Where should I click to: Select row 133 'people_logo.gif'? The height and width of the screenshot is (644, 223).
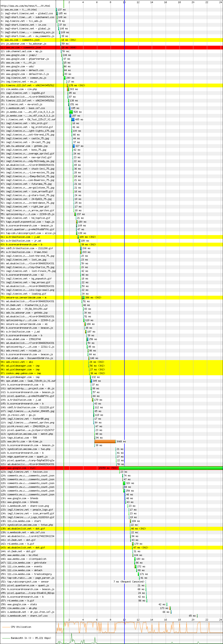pyautogui.click(x=111, y=510)
